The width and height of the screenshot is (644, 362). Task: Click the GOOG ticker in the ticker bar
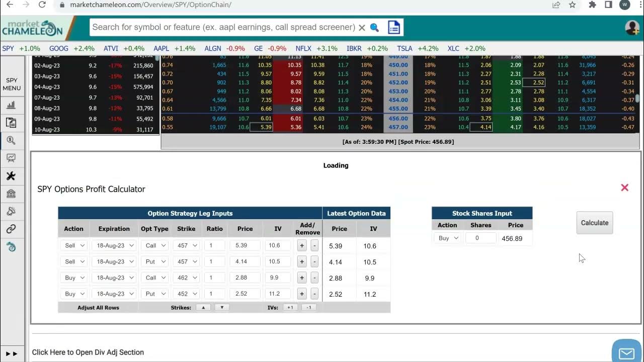(59, 49)
